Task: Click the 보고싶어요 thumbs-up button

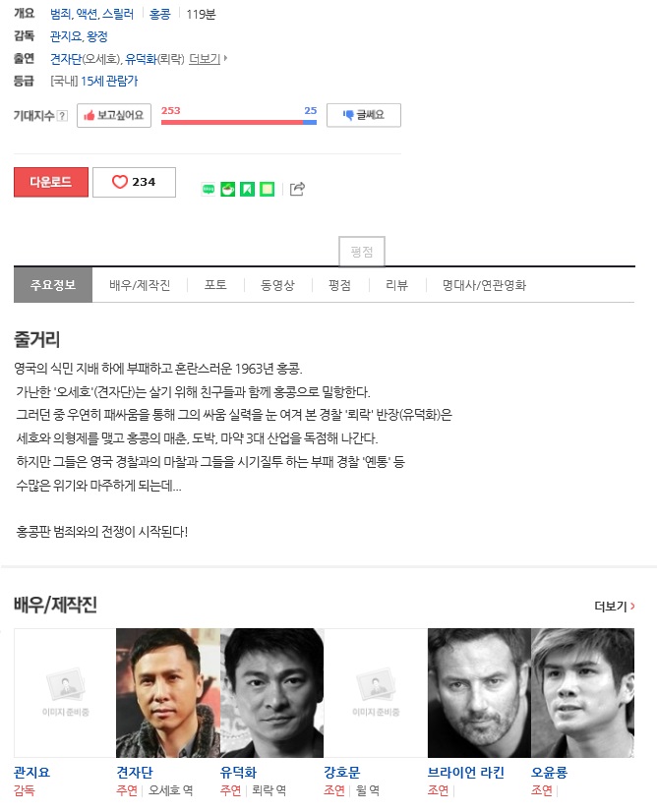Action: tap(114, 115)
